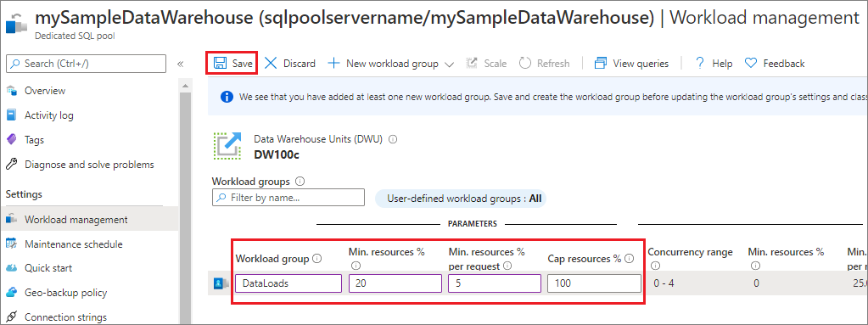Click the SQL pool icon beside the title
The image size is (868, 325).
(16, 24)
